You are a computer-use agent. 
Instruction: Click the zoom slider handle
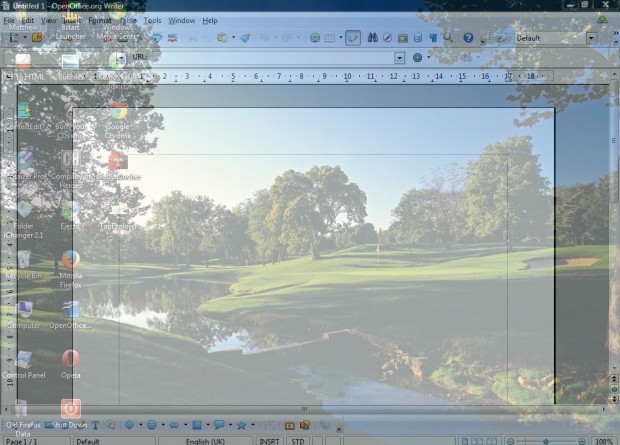(546, 441)
